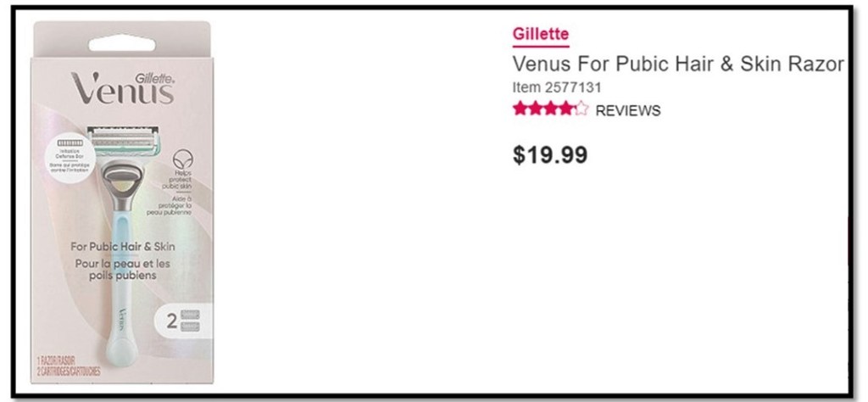The image size is (868, 402).
Task: Click the third rating star
Action: (549, 109)
